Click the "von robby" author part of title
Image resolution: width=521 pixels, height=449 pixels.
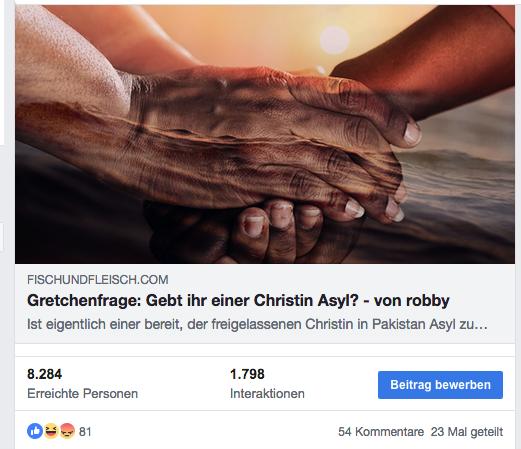412,301
